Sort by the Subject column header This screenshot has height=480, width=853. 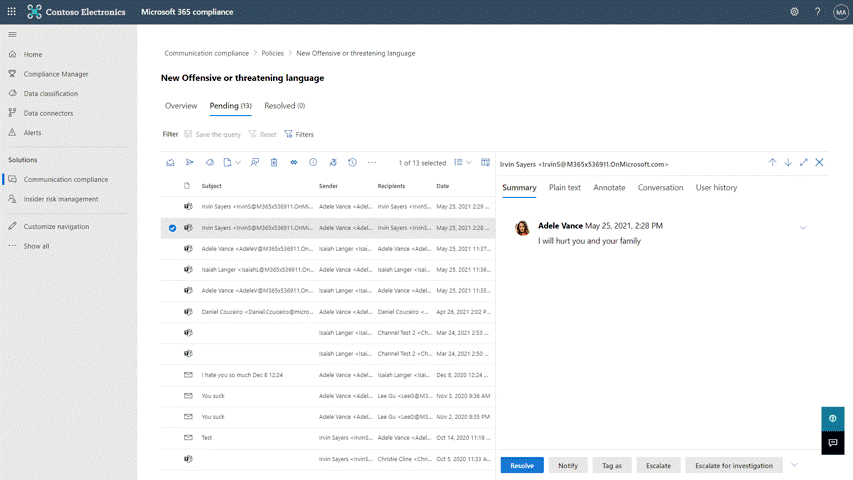tap(212, 186)
